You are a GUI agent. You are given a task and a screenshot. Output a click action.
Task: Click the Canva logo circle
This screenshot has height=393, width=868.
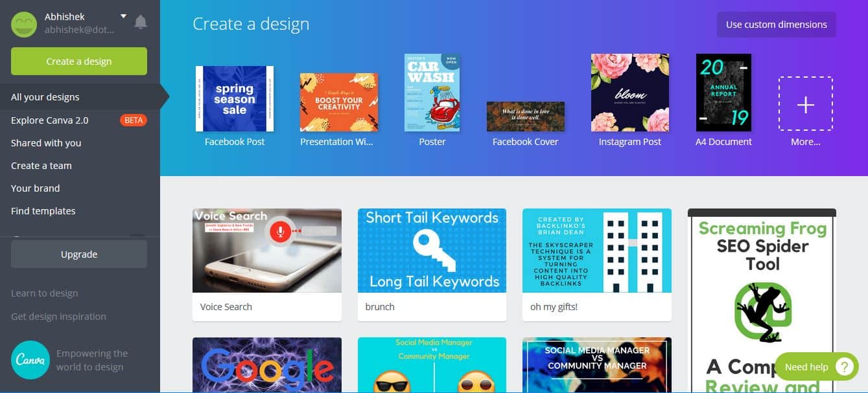tap(29, 359)
